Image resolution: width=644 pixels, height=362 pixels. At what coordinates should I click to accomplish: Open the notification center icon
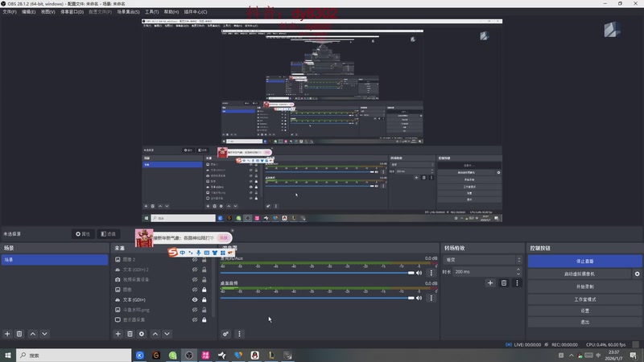click(634, 356)
